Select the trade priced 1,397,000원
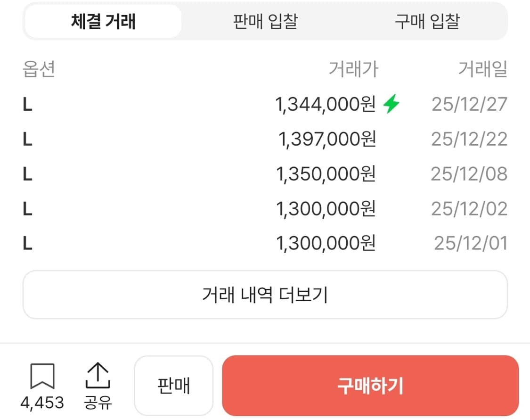The image size is (530, 420). pyautogui.click(x=326, y=139)
